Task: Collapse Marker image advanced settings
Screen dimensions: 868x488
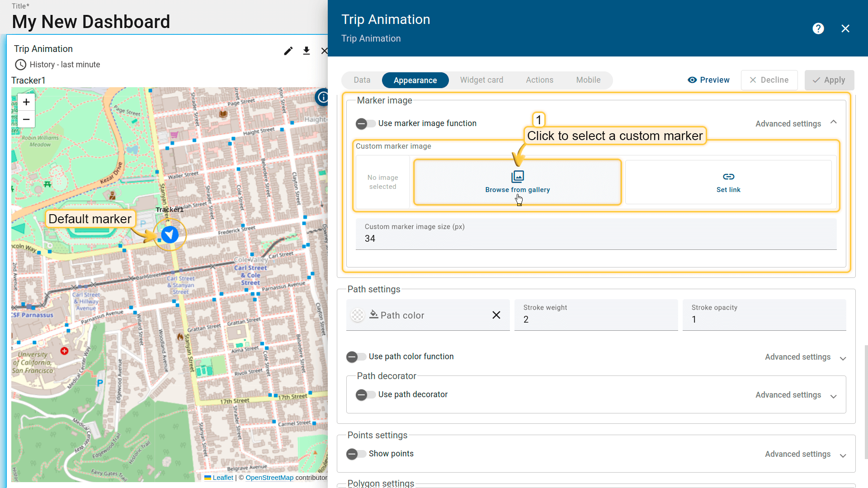Action: click(x=833, y=122)
